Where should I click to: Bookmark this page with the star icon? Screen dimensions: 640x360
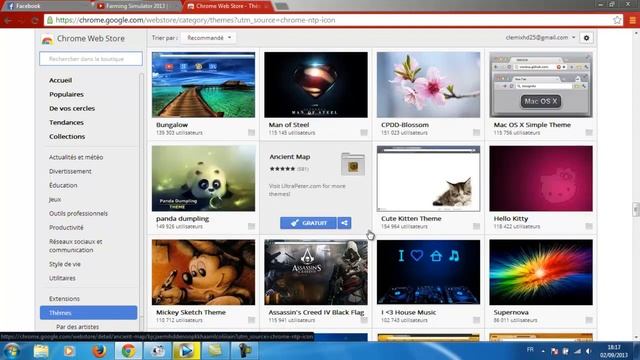617,20
